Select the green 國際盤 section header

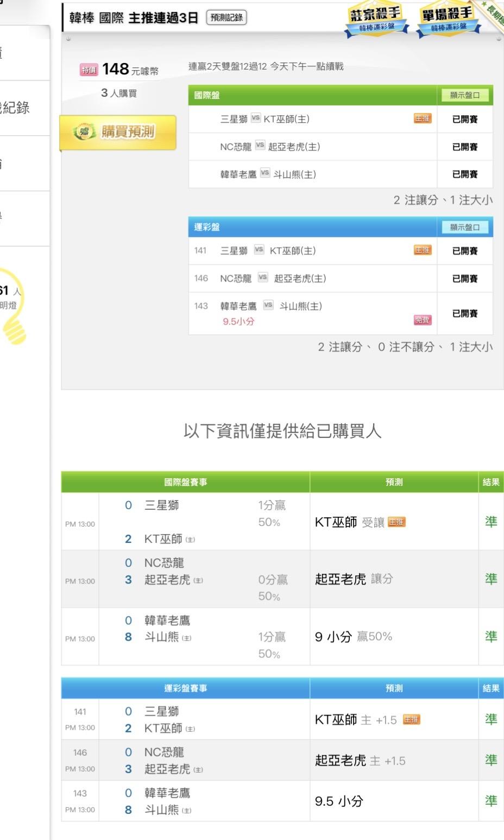[312, 95]
